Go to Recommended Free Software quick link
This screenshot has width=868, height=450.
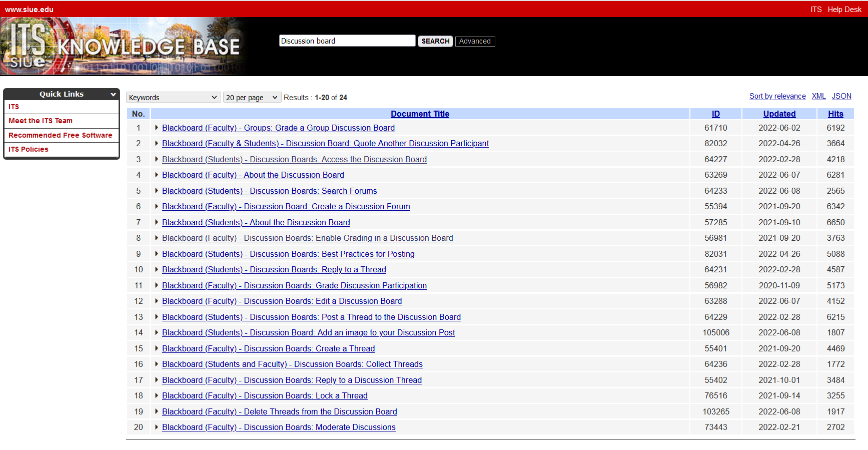tap(60, 135)
